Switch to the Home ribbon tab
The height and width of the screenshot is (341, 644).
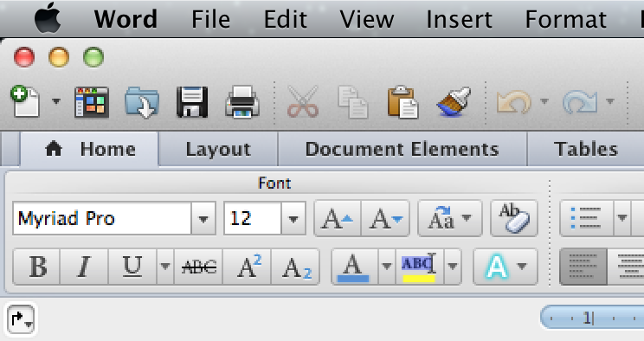tap(89, 149)
